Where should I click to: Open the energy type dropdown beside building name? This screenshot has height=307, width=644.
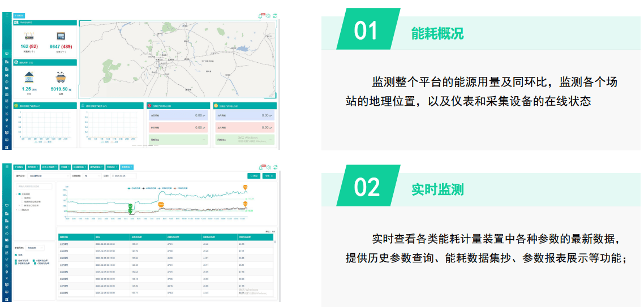[91, 176]
